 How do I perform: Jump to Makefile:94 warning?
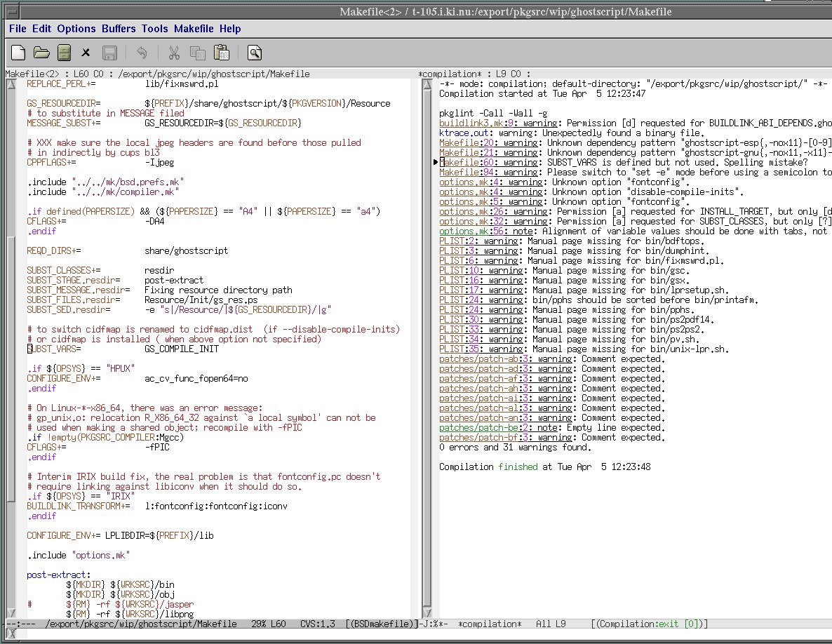[489, 173]
